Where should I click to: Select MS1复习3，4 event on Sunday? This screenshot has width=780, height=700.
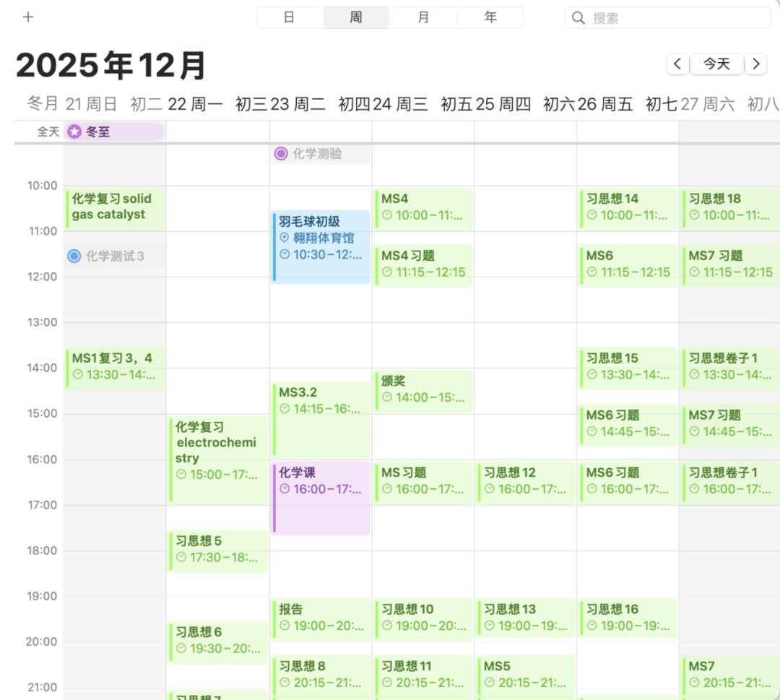115,368
